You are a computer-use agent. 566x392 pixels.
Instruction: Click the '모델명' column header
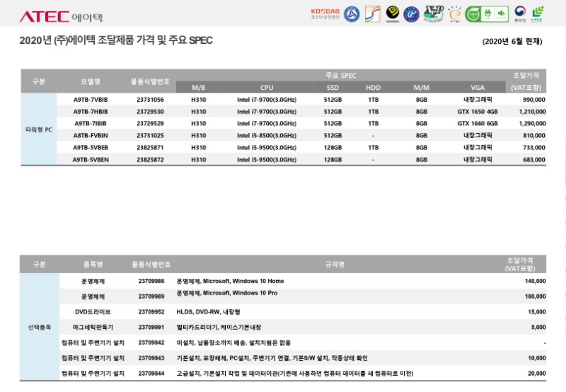91,81
